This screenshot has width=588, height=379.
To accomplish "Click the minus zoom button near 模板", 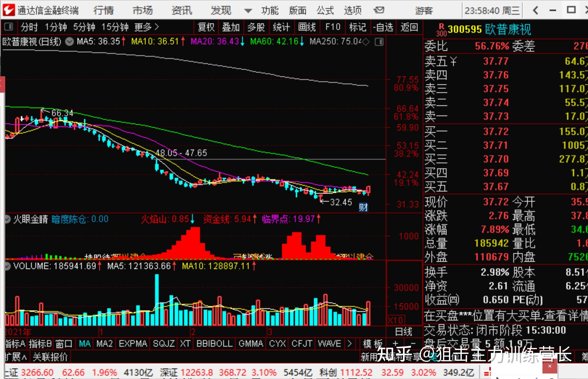I will 414,344.
